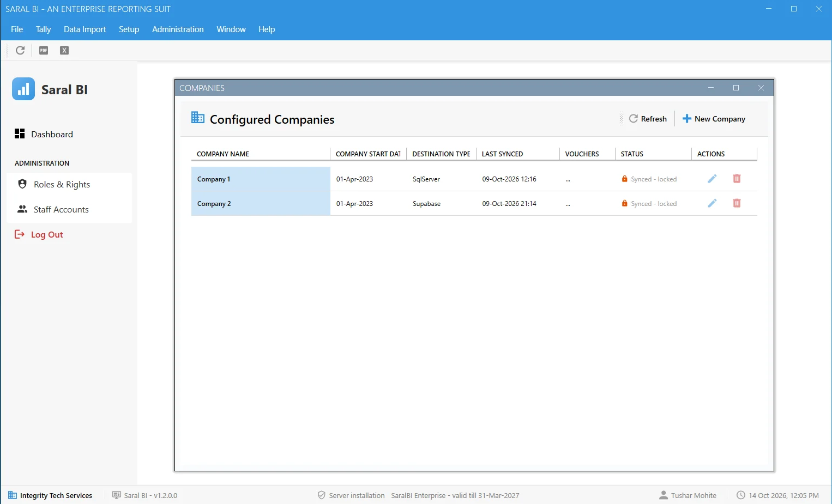This screenshot has width=832, height=504.
Task: Click lock icon in Company 1 status
Action: pos(625,179)
